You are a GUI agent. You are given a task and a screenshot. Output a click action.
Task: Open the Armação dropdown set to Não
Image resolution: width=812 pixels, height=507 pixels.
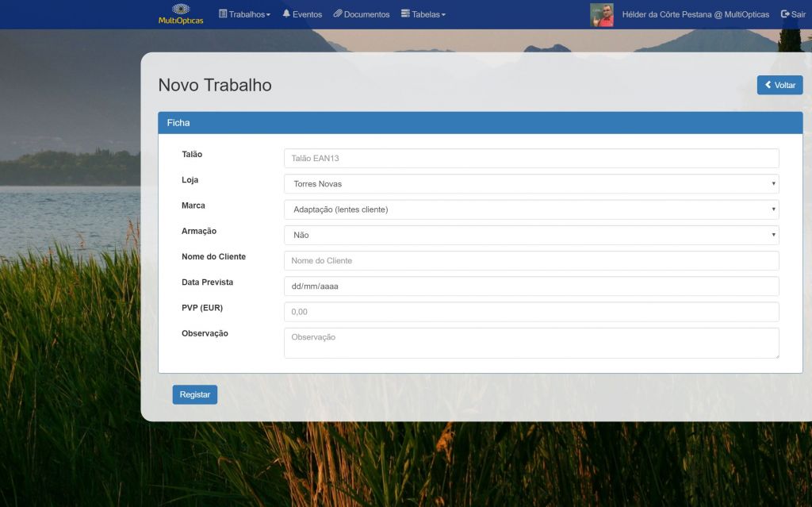pos(531,235)
